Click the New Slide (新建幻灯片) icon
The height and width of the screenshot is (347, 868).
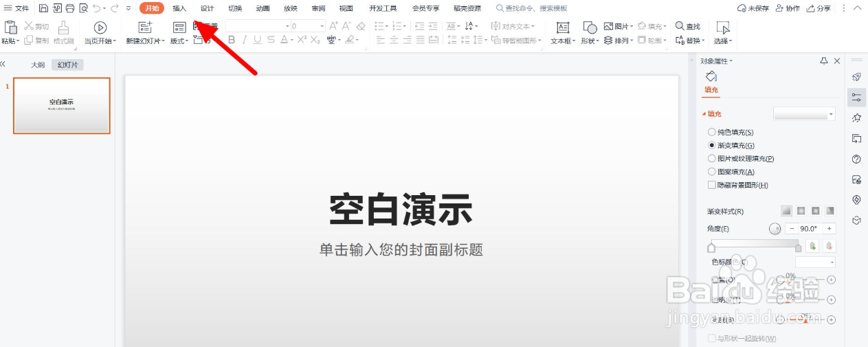tap(145, 27)
